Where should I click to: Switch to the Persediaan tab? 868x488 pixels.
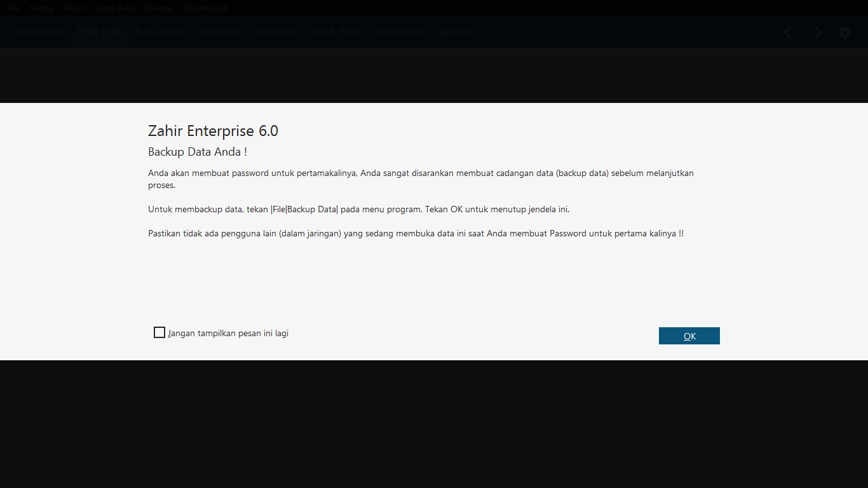(x=398, y=32)
